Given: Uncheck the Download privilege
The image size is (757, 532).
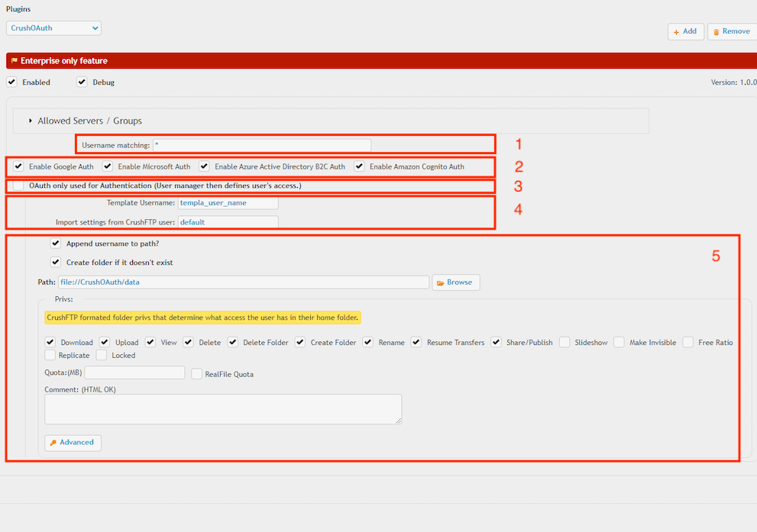Looking at the screenshot, I should point(50,342).
